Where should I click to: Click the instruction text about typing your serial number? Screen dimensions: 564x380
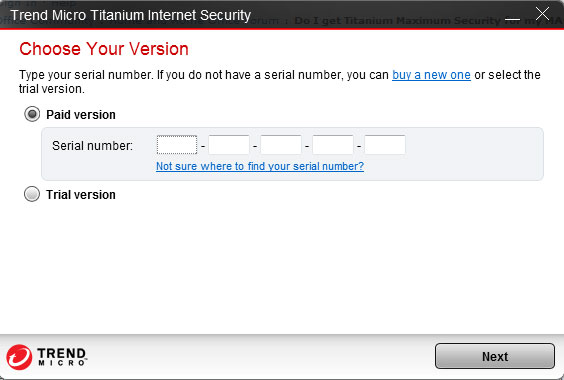click(280, 82)
